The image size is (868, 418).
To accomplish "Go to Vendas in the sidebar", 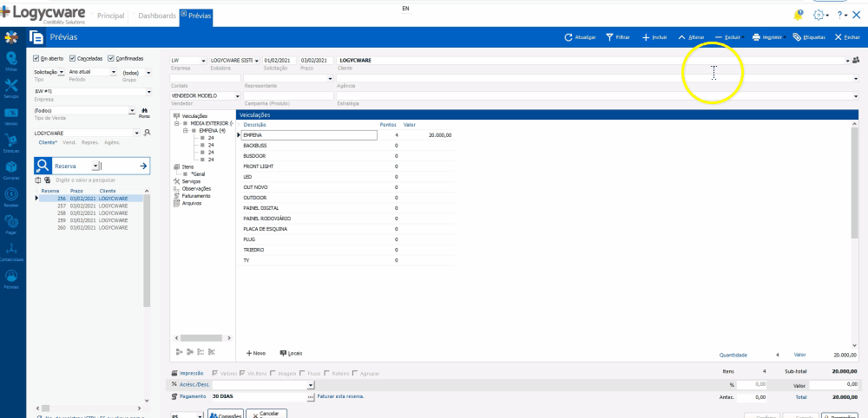I will [11, 114].
